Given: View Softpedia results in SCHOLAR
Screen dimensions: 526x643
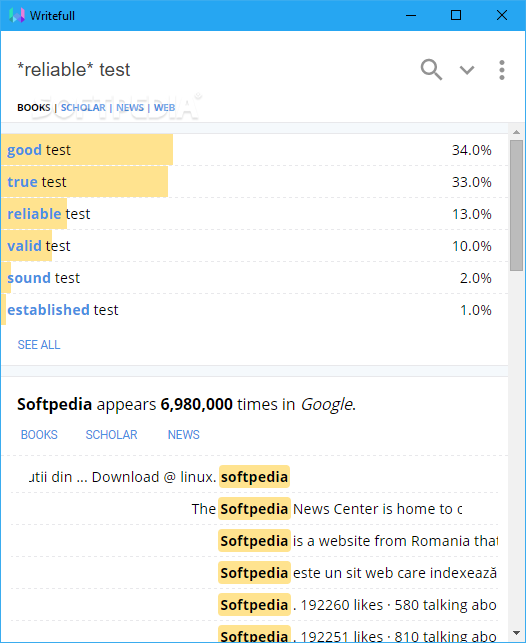Looking at the screenshot, I should click(x=112, y=435).
